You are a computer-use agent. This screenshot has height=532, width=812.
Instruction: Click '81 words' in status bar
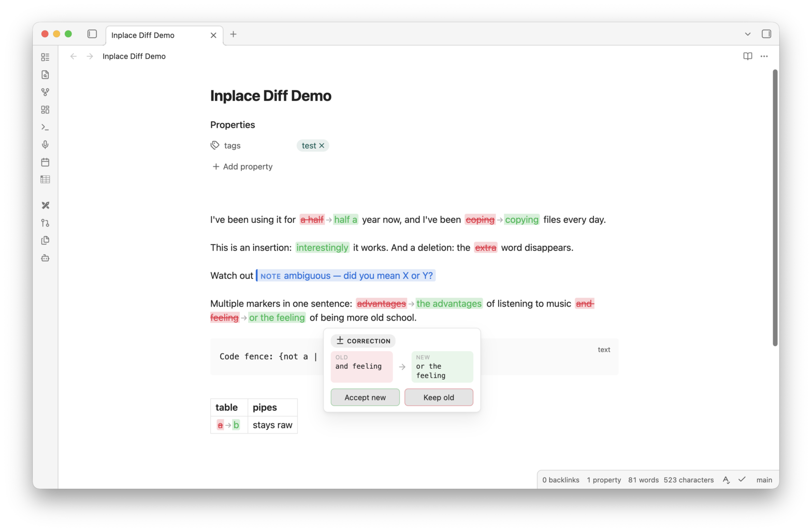pos(643,480)
